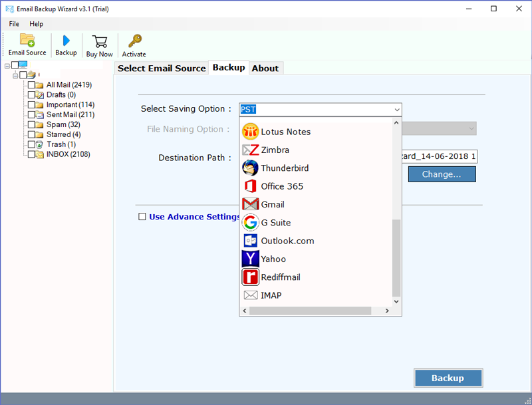Pick the Thunderbird icon in dropdown list

point(251,168)
